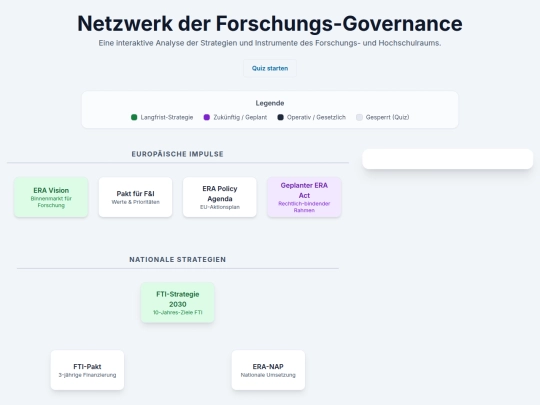Click the green Langfrist-Strategie legend swatch
Screen dimensions: 540x405
pos(134,117)
